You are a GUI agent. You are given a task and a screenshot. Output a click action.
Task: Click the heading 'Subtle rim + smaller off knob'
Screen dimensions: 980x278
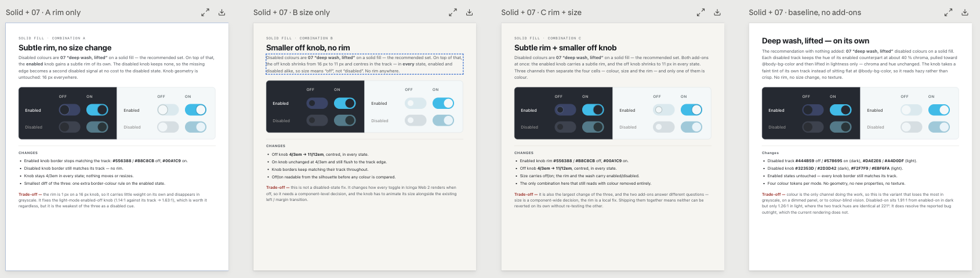click(x=565, y=47)
